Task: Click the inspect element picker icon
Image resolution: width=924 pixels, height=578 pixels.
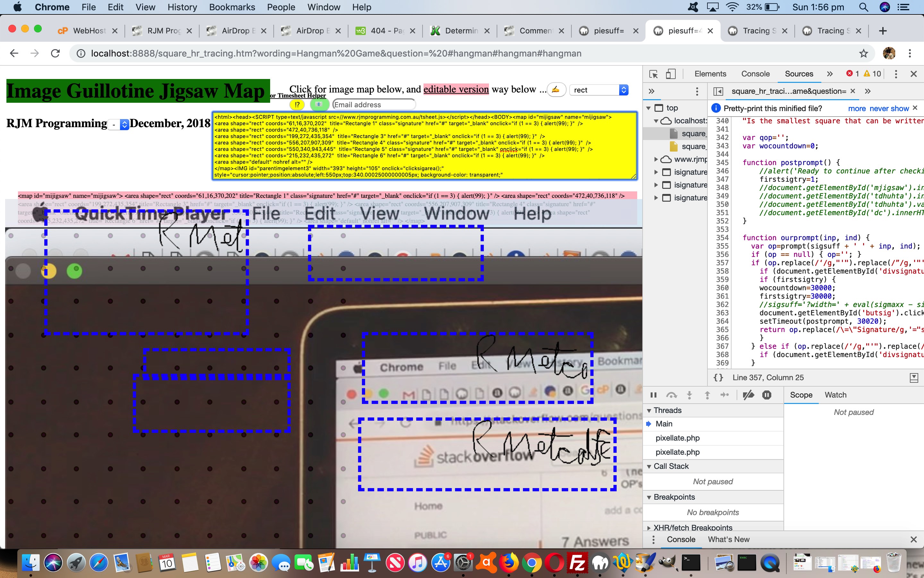Action: click(653, 74)
